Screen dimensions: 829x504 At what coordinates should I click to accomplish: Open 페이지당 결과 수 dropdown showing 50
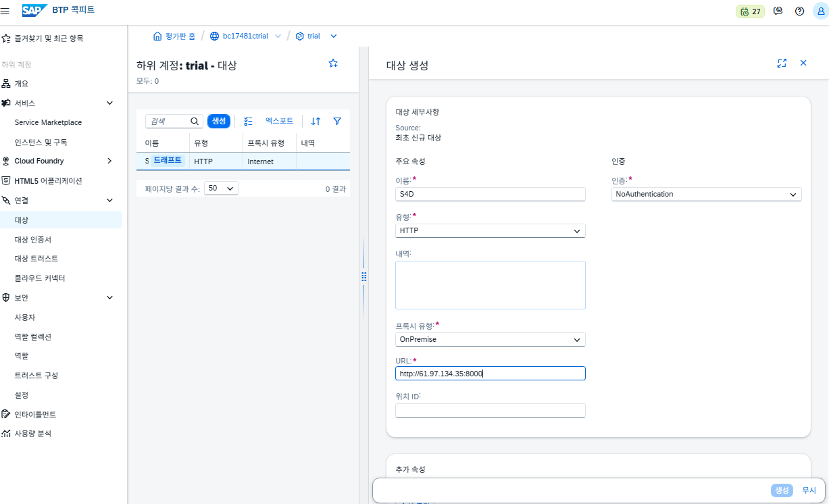point(222,188)
